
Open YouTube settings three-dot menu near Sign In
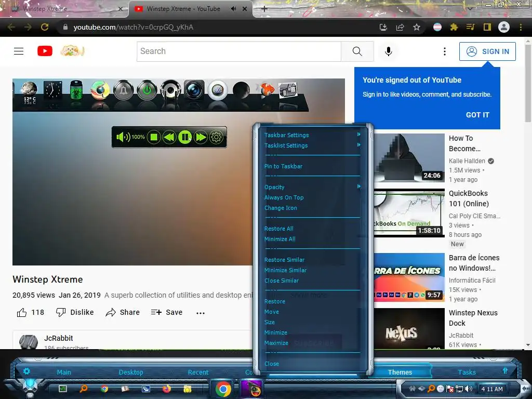[x=445, y=51]
